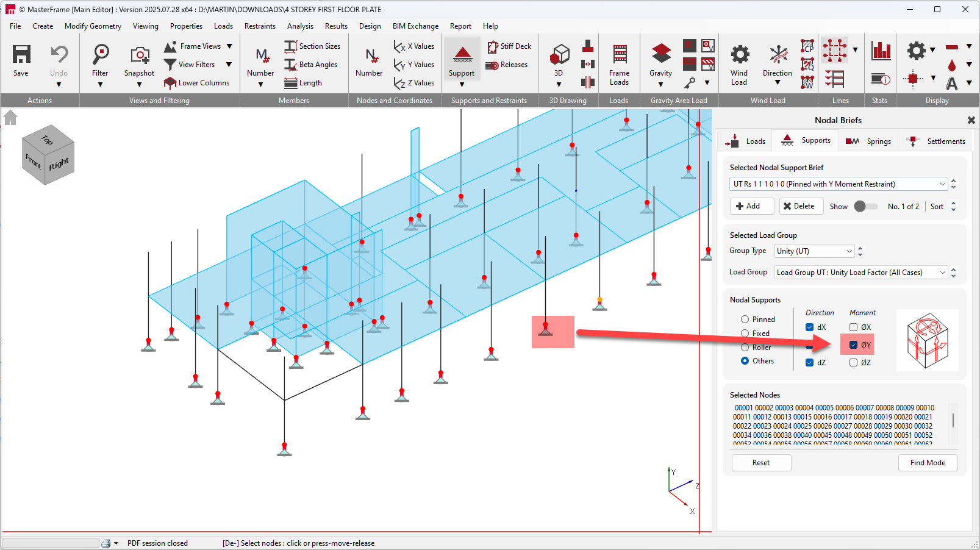Select the Pinned radio button
This screenshot has height=550, width=980.
pyautogui.click(x=745, y=320)
